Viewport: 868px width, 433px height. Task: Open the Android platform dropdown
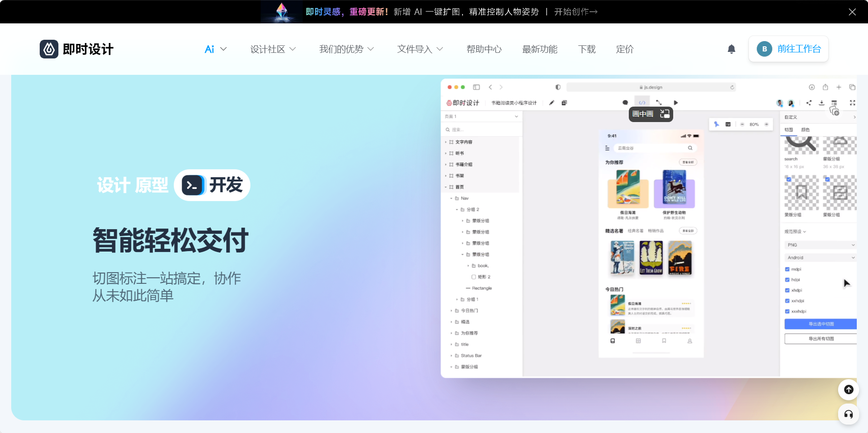pyautogui.click(x=820, y=258)
